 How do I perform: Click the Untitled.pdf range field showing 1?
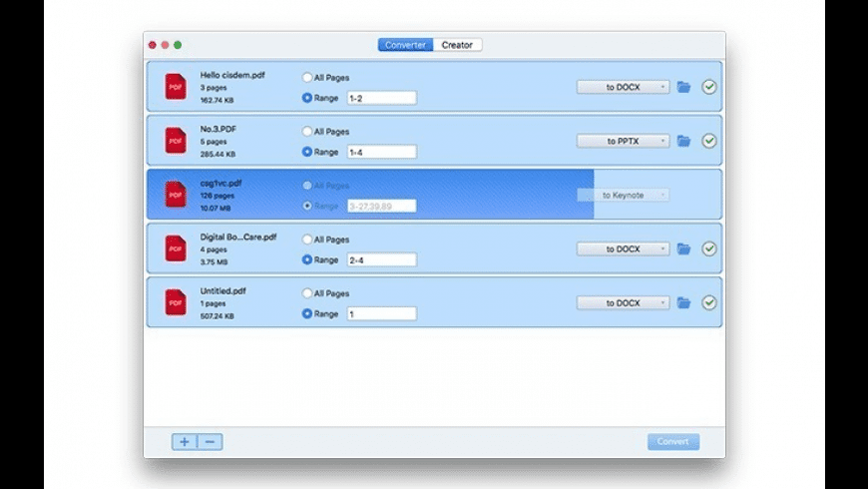(382, 314)
